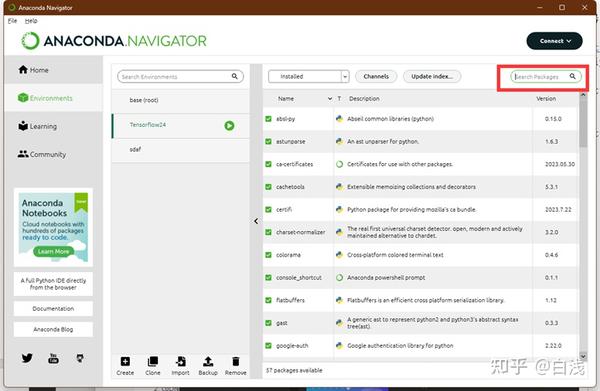
Task: Collapse the environments panel with left arrow
Action: [256, 221]
